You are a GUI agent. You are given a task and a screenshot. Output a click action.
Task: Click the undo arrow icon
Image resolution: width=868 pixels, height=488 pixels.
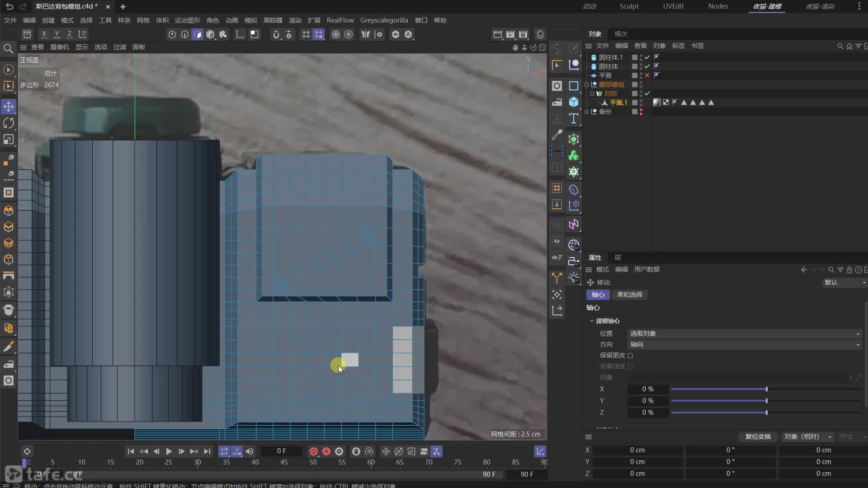point(9,6)
